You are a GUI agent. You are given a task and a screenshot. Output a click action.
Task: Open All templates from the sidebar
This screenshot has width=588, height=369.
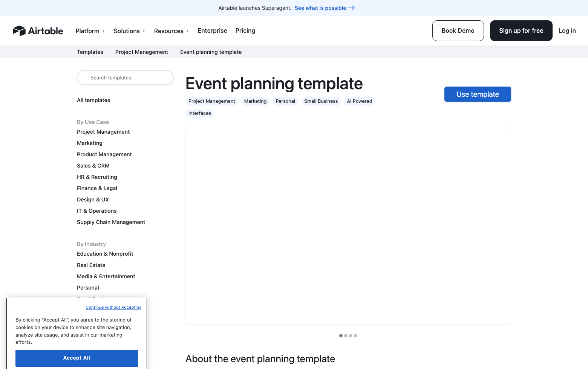point(93,100)
